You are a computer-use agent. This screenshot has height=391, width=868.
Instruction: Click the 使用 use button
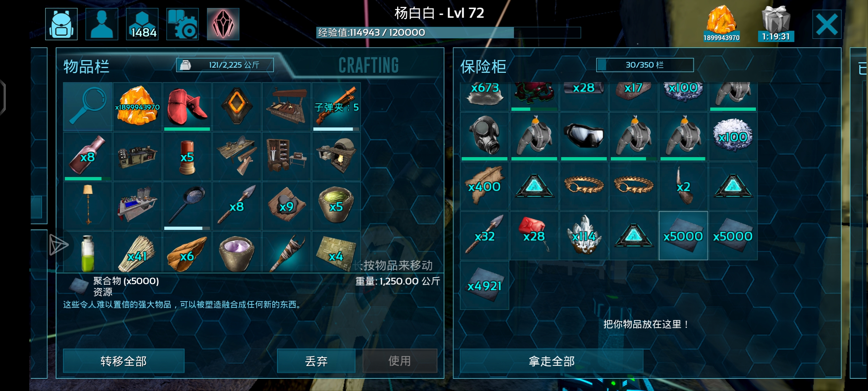click(400, 361)
